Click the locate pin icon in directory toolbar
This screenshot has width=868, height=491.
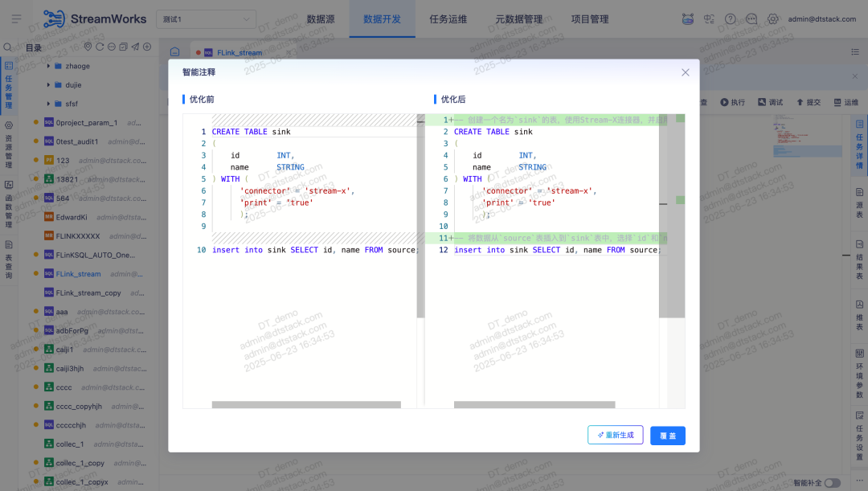pyautogui.click(x=88, y=47)
